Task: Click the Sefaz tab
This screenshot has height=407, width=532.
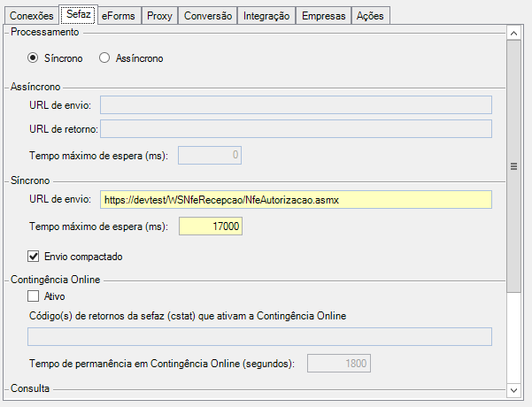Action: pyautogui.click(x=78, y=15)
